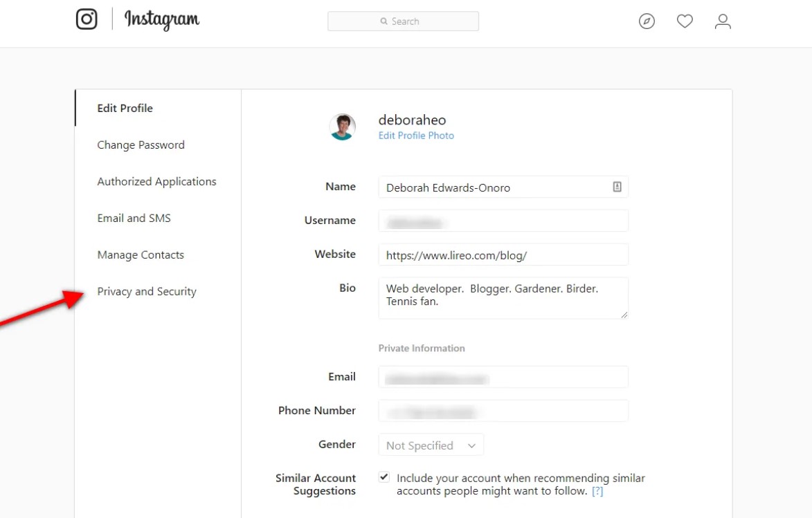This screenshot has height=518, width=812.
Task: Click the deboraheo profile picture
Action: tap(342, 127)
